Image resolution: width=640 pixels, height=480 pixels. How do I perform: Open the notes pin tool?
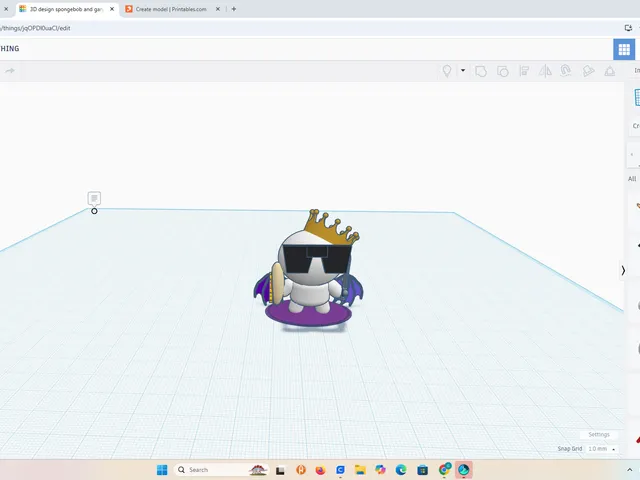pos(447,71)
